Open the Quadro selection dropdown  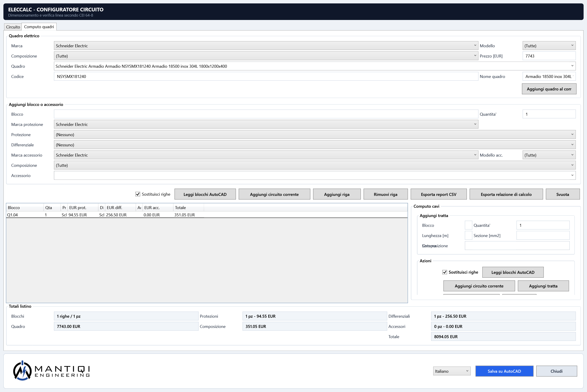point(315,66)
